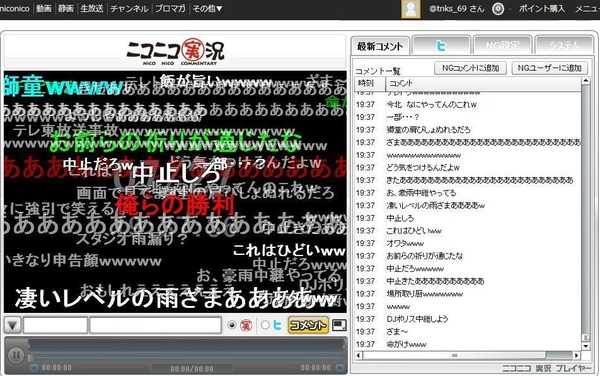Select comment row 場所取り厨wwwwwww
Viewport: 600px width, 376px height.
[x=468, y=294]
